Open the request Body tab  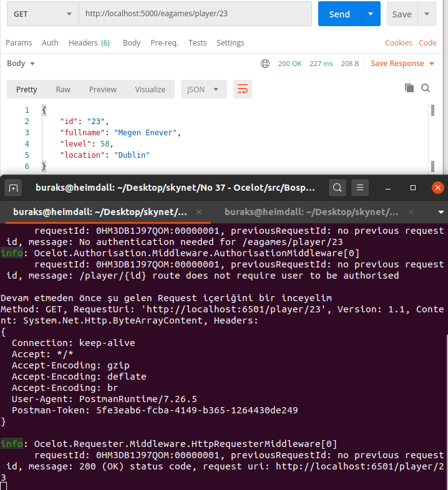click(x=132, y=43)
